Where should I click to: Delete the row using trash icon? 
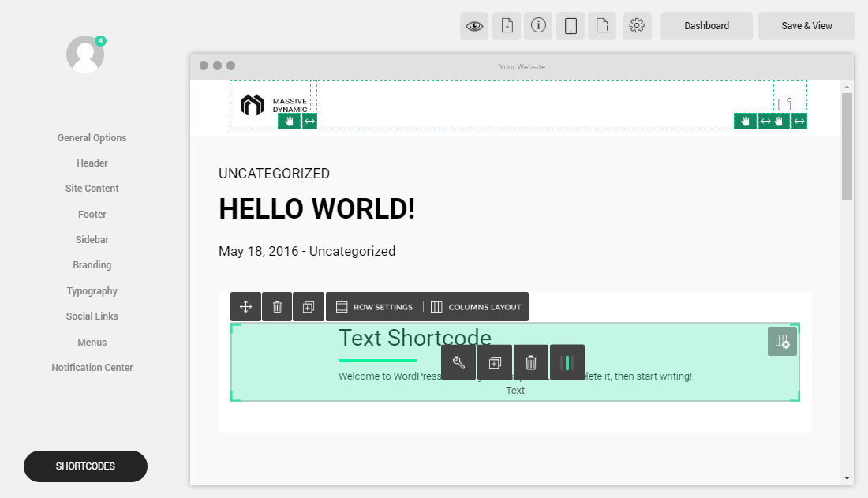[x=277, y=307]
